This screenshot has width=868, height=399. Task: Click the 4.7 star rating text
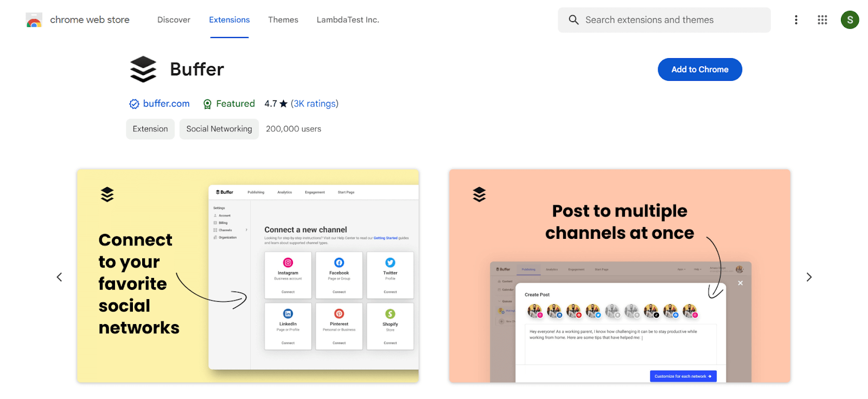pyautogui.click(x=276, y=104)
